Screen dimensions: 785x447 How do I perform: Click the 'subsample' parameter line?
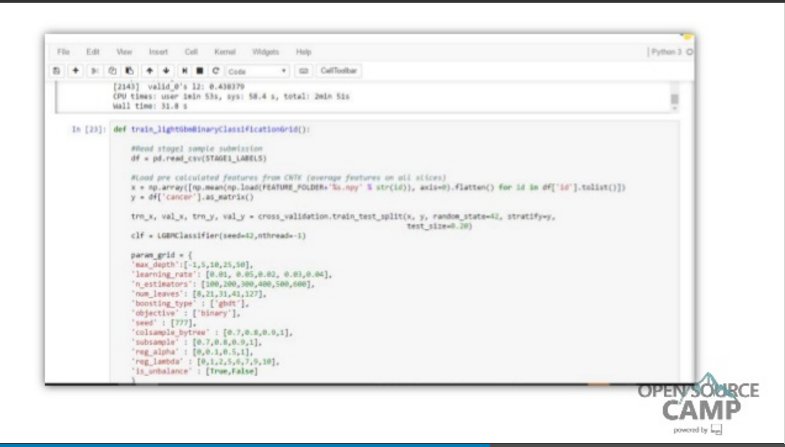(x=196, y=342)
